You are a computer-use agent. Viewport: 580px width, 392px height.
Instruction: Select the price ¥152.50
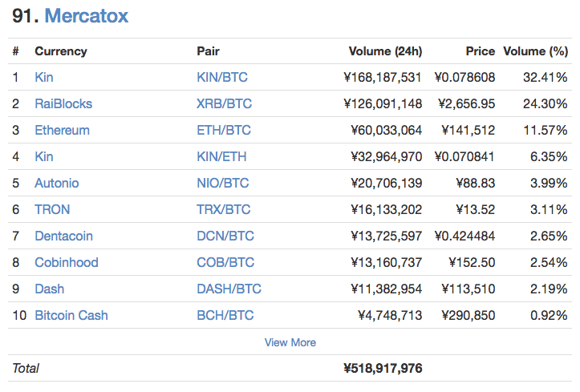coord(472,263)
